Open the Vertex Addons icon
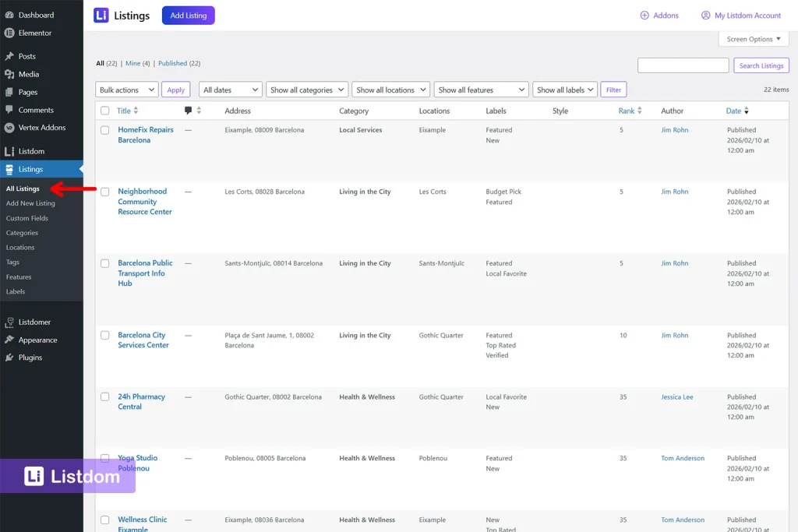 (x=9, y=128)
